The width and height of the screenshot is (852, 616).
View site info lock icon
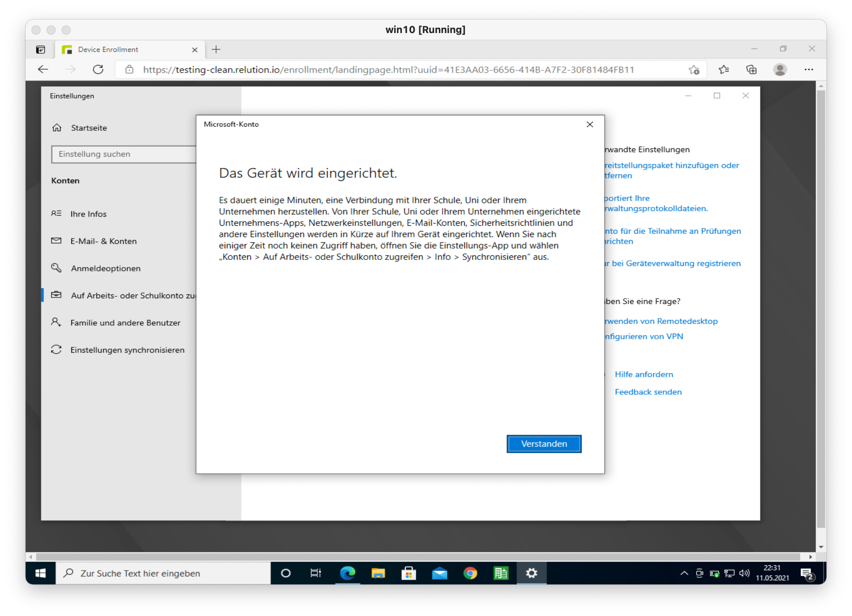129,69
